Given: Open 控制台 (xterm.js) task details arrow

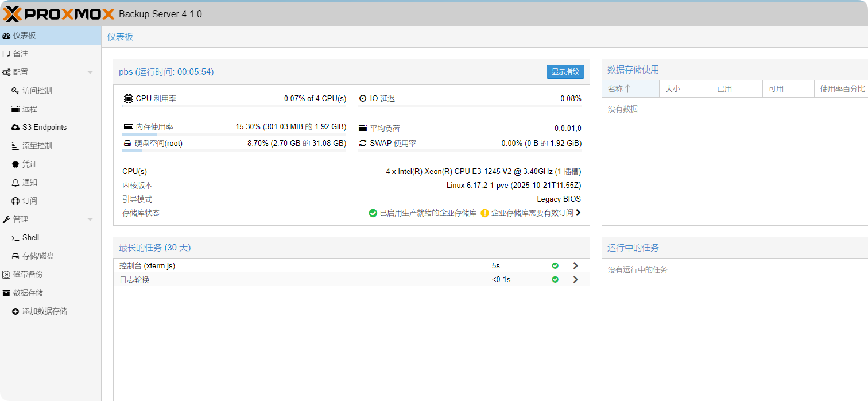Looking at the screenshot, I should click(x=575, y=266).
